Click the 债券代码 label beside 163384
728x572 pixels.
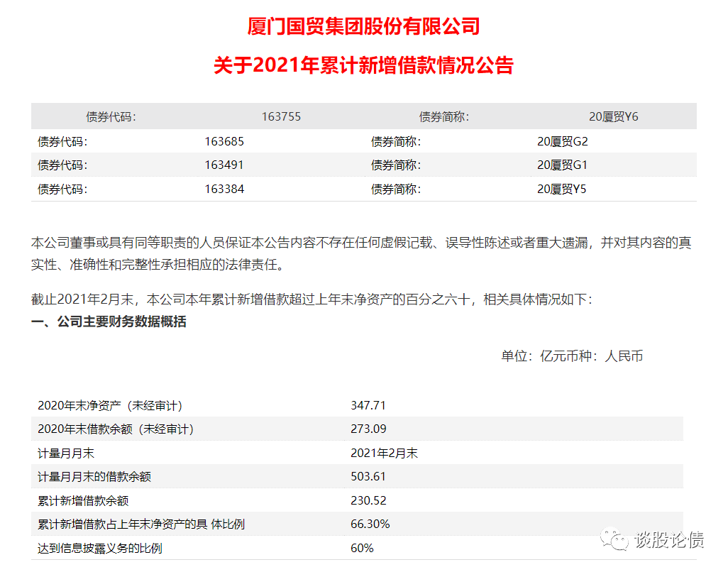click(x=62, y=189)
